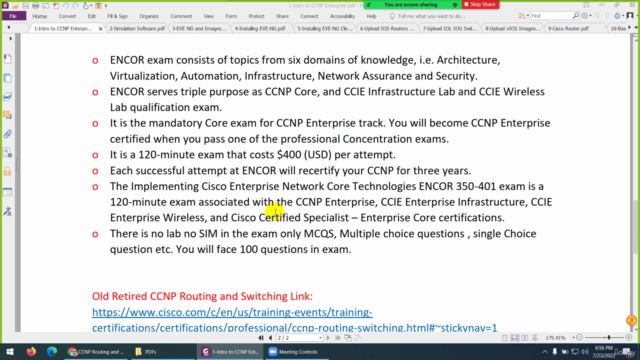The width and height of the screenshot is (640, 360).
Task: Open the notifications bell
Action: tap(618, 16)
